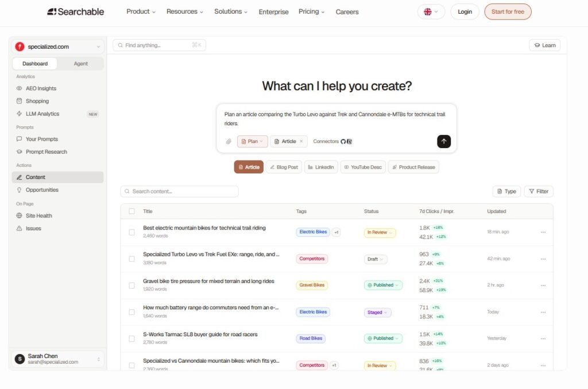Switch to the Dashboard tab
Image resolution: width=588 pixels, height=389 pixels.
pos(35,64)
